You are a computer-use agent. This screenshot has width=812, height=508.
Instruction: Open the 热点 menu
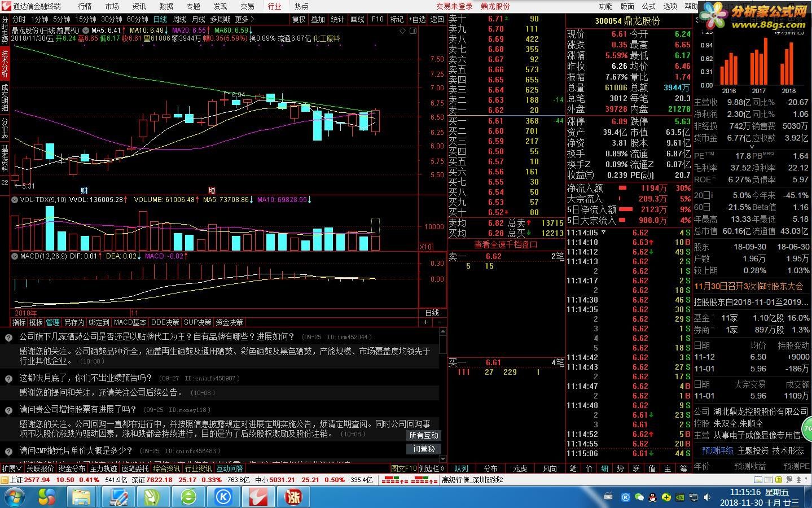coord(302,6)
